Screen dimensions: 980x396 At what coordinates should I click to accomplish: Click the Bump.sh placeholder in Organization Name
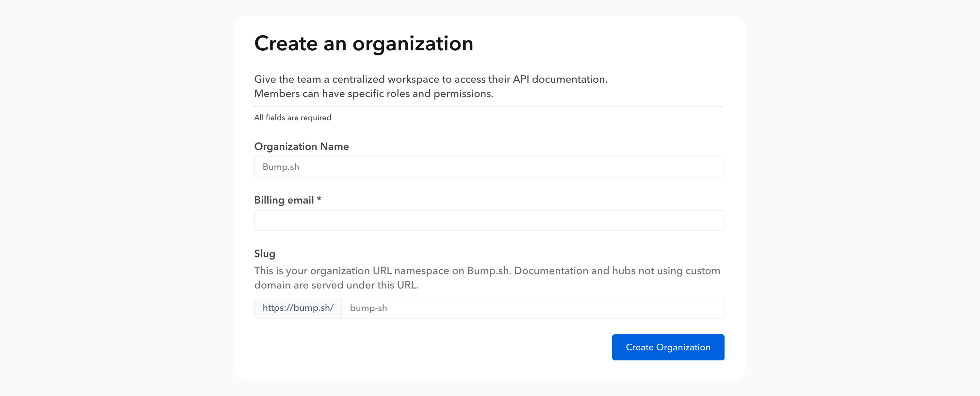(281, 167)
